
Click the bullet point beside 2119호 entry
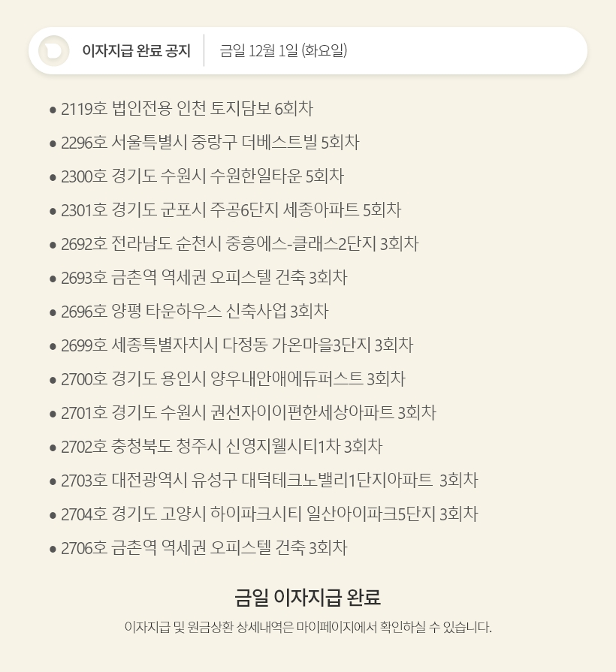pyautogui.click(x=53, y=110)
